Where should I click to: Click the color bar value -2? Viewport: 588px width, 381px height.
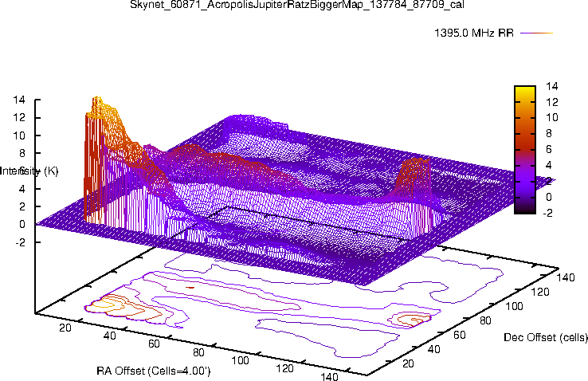547,213
